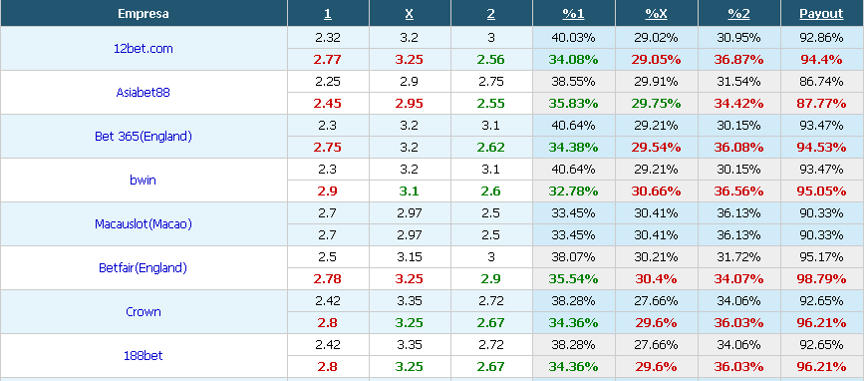
Task: Open the Crown bookmaker link
Action: [x=144, y=312]
